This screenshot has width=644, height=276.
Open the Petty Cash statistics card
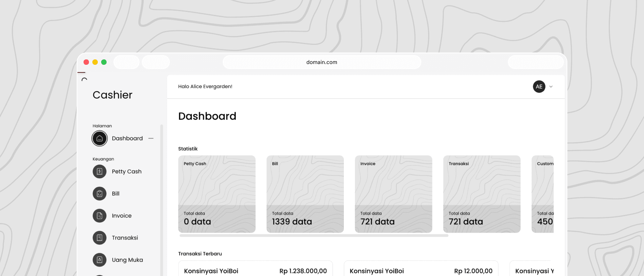coord(217,194)
